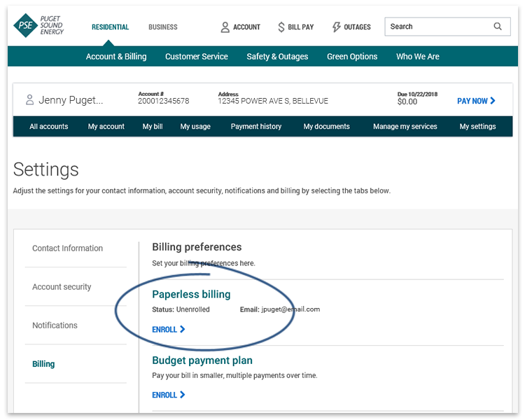Select the My documents tab
The image size is (525, 420).
(x=326, y=126)
